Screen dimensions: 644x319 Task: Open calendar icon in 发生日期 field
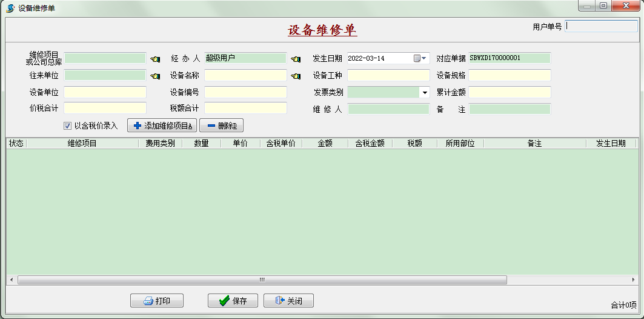point(417,58)
